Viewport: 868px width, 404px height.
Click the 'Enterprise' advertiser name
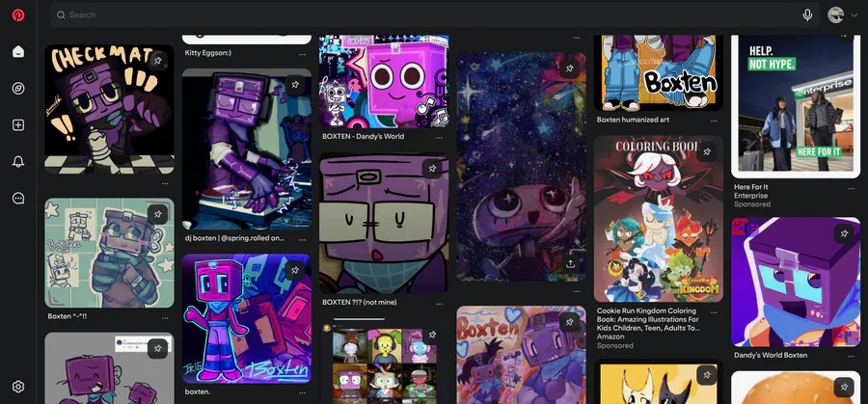pos(750,196)
